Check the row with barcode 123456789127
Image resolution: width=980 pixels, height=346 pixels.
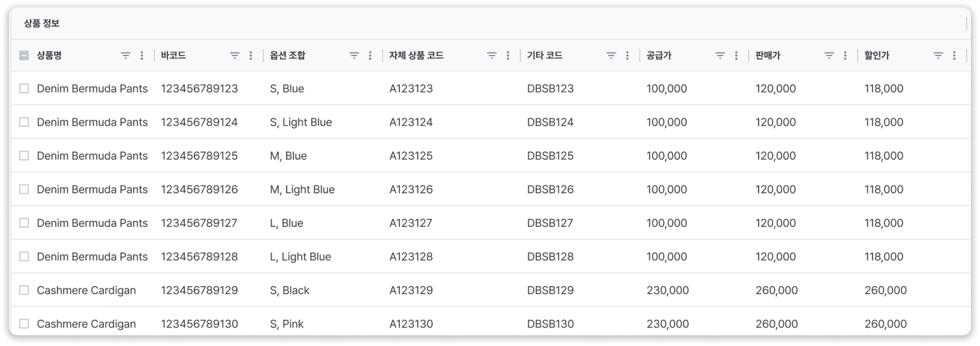pyautogui.click(x=24, y=223)
